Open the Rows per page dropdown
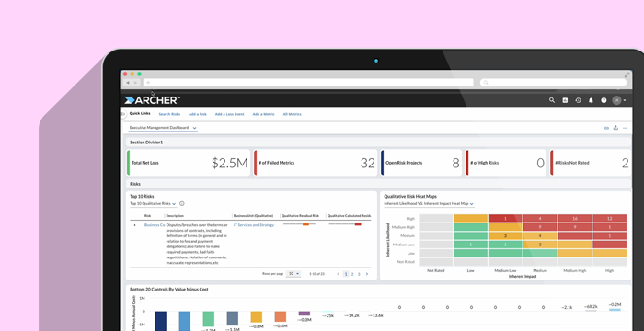The height and width of the screenshot is (331, 644). click(293, 273)
